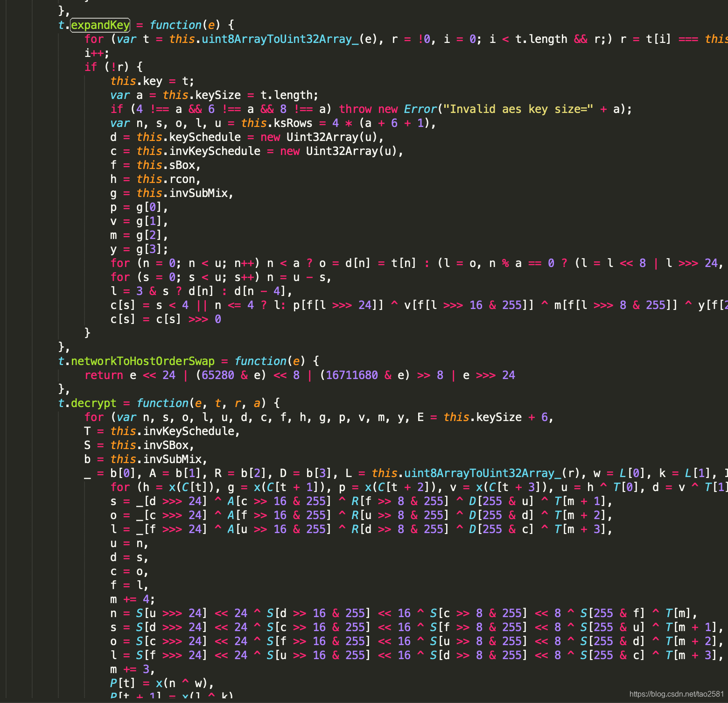The height and width of the screenshot is (703, 728).
Task: Click 'c = this.invKeySchedule = new Uint32Array(u),'
Action: (257, 151)
